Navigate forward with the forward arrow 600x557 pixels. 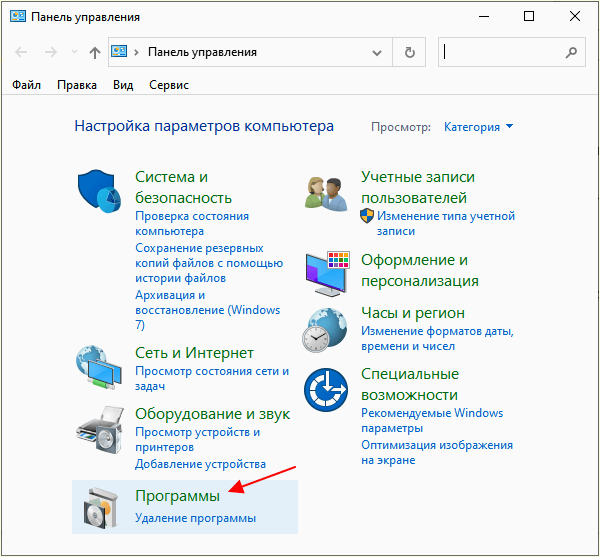click(51, 52)
